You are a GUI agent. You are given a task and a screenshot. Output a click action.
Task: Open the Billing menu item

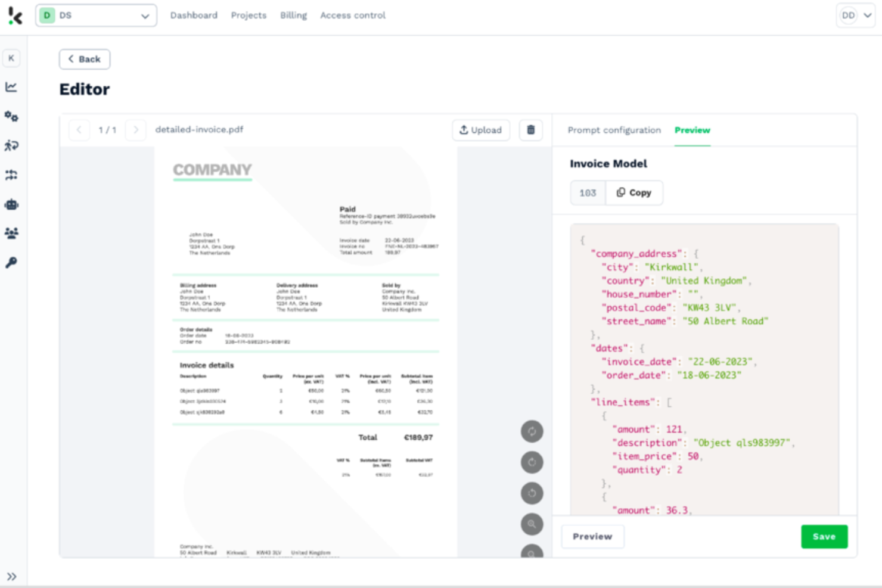point(294,15)
